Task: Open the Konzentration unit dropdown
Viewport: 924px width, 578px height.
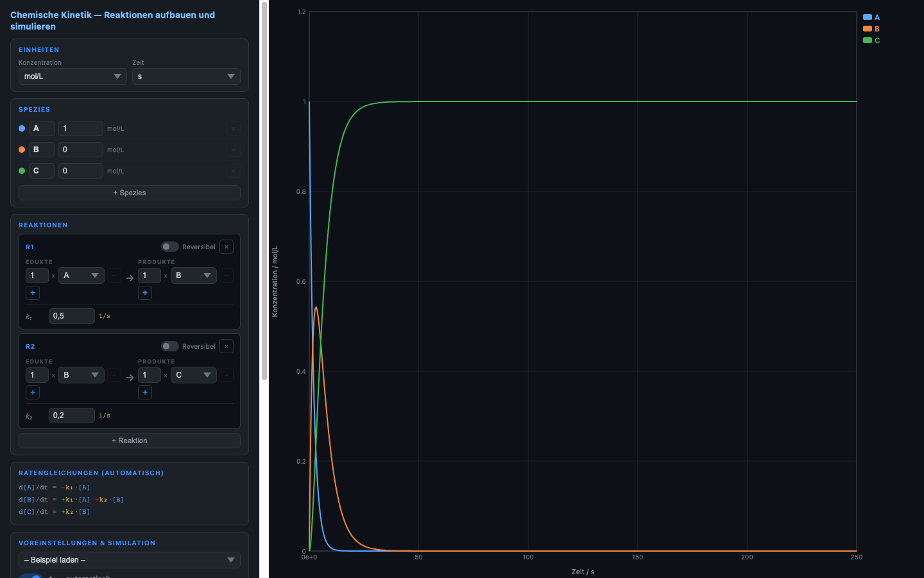Action: click(x=73, y=76)
